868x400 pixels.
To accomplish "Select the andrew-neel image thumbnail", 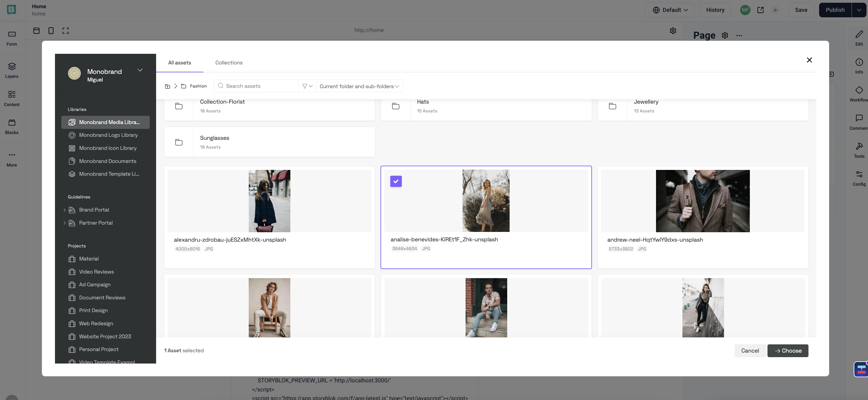I will point(703,201).
